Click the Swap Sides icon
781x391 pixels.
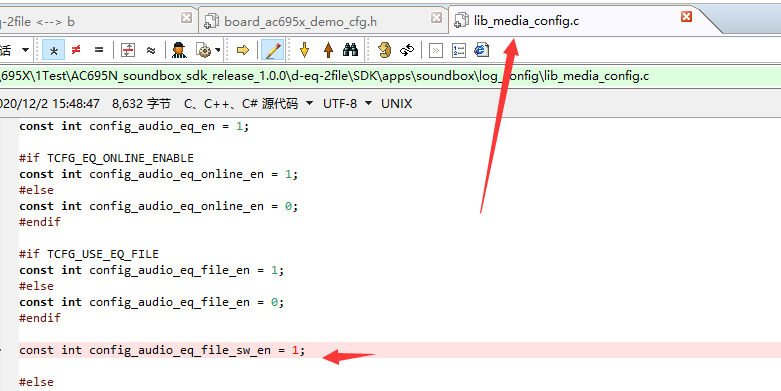tap(384, 50)
